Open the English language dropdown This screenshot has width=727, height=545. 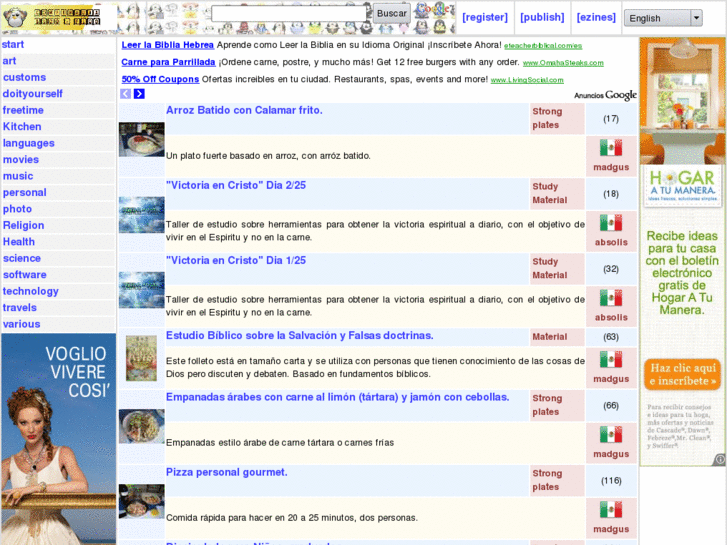(x=663, y=18)
